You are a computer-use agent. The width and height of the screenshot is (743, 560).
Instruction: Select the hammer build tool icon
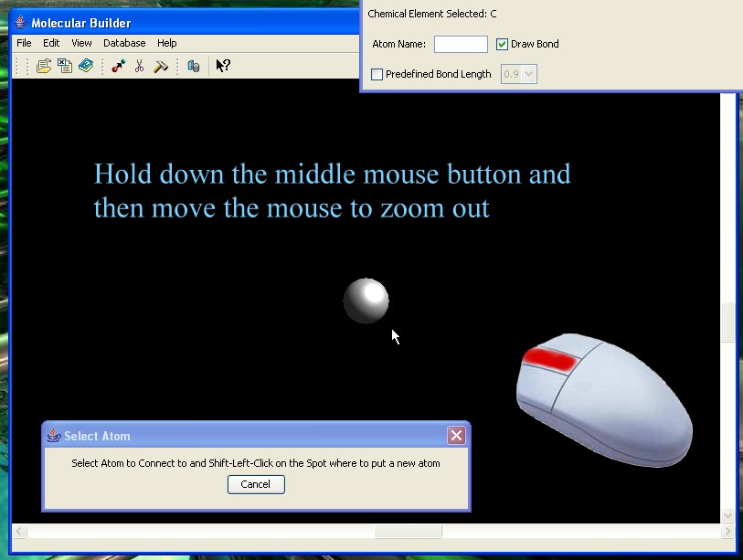point(161,66)
